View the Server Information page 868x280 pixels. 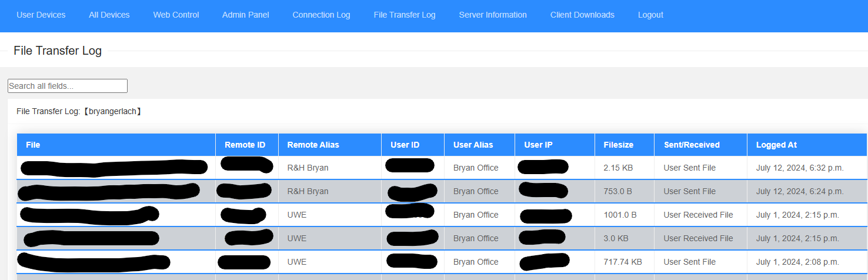pos(493,15)
